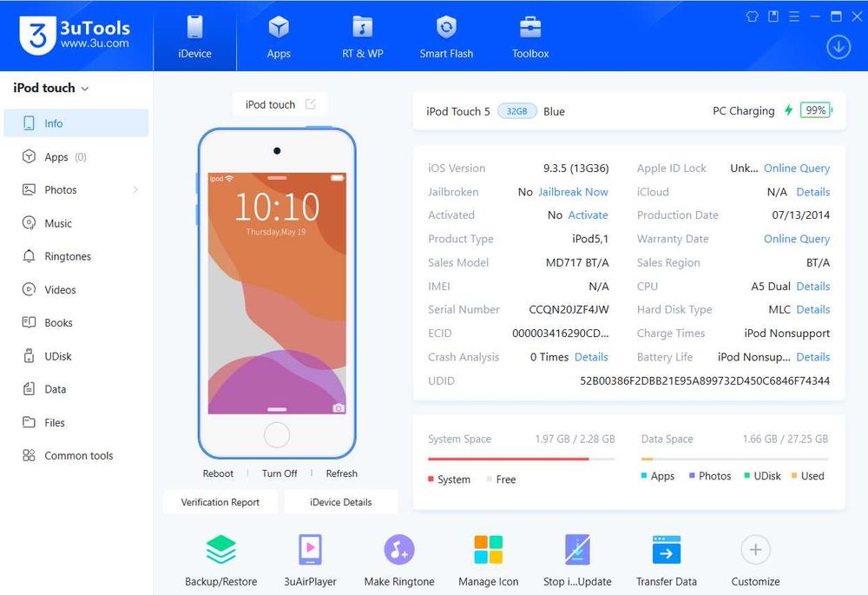
Task: Click Jailbreak Now link
Action: coord(573,192)
